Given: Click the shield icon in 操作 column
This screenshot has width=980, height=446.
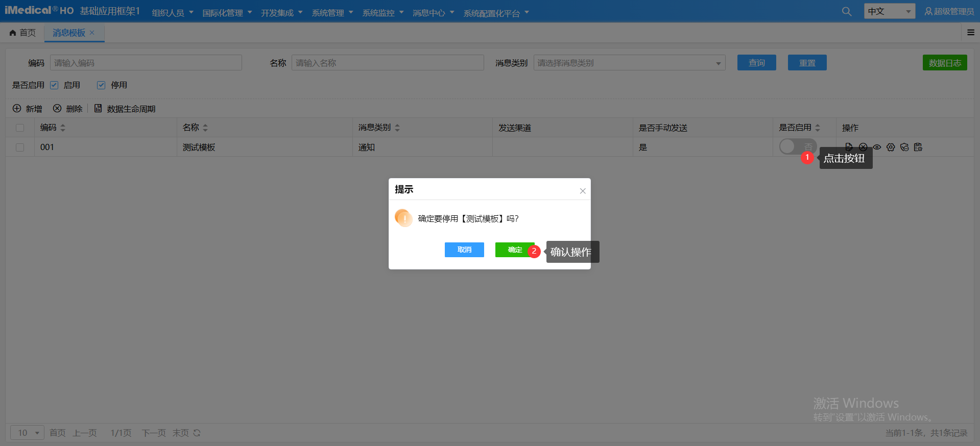Looking at the screenshot, I should point(904,147).
